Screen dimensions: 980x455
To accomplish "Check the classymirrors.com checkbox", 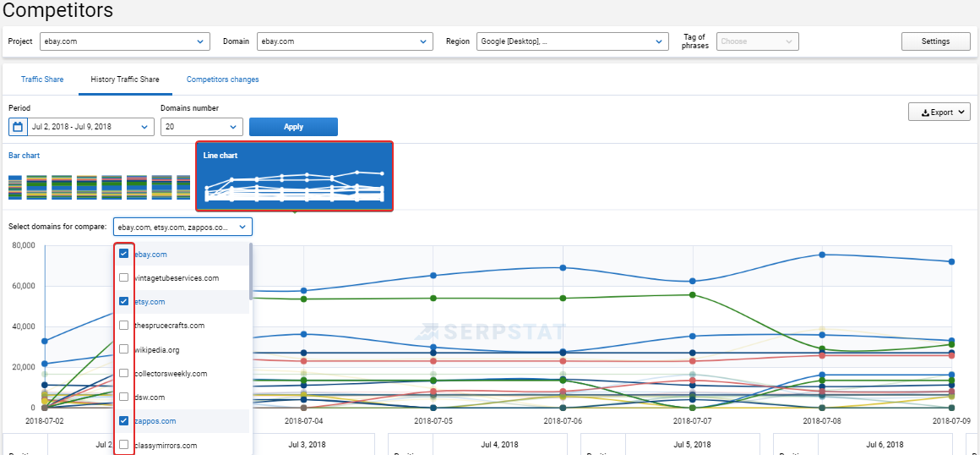I will (123, 445).
